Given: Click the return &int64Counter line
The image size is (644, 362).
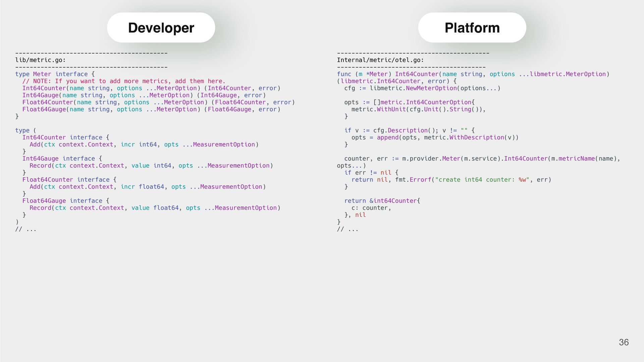Looking at the screenshot, I should pyautogui.click(x=382, y=201).
